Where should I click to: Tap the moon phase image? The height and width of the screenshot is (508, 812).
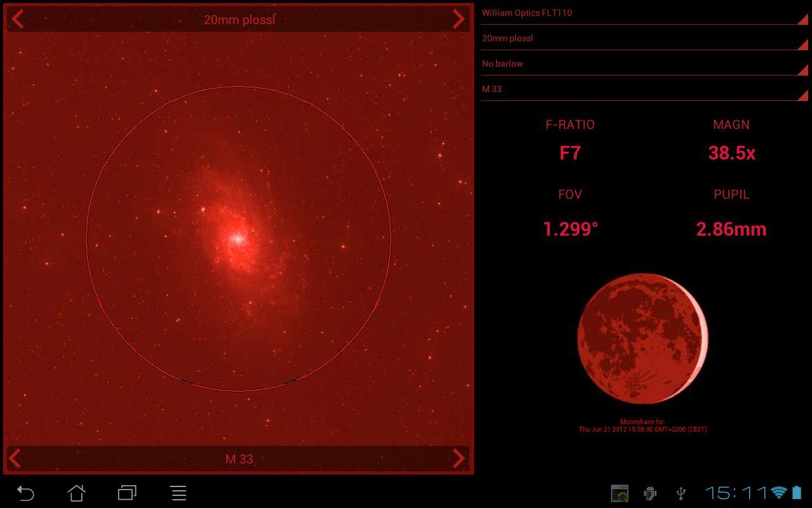(x=643, y=338)
